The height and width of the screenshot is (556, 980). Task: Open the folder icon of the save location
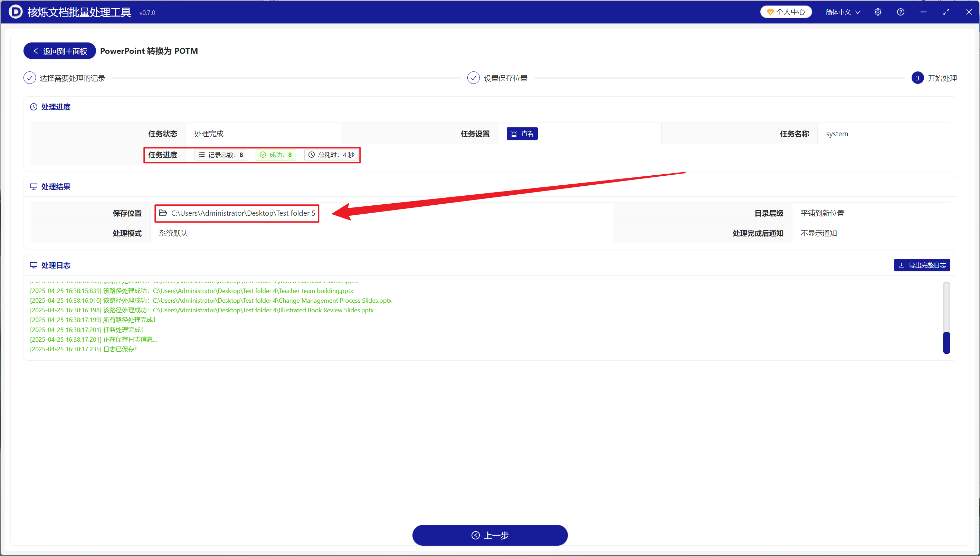163,213
